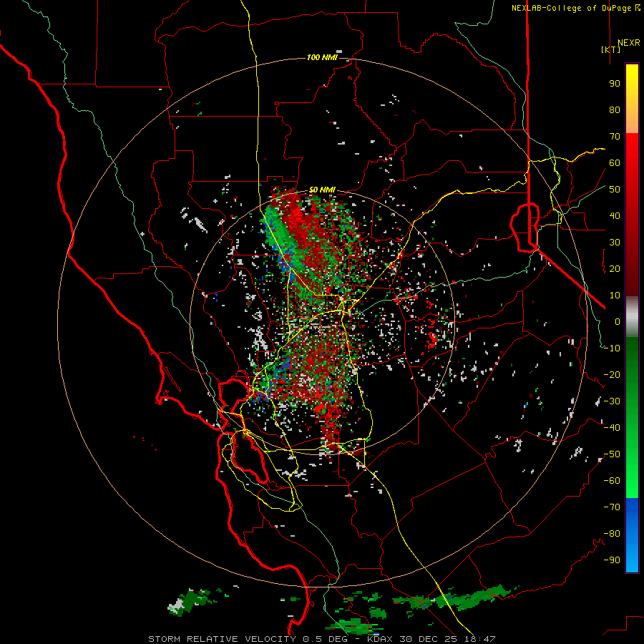644x644 pixels.
Task: Click the -10 value on velocity scale
Action: point(612,348)
